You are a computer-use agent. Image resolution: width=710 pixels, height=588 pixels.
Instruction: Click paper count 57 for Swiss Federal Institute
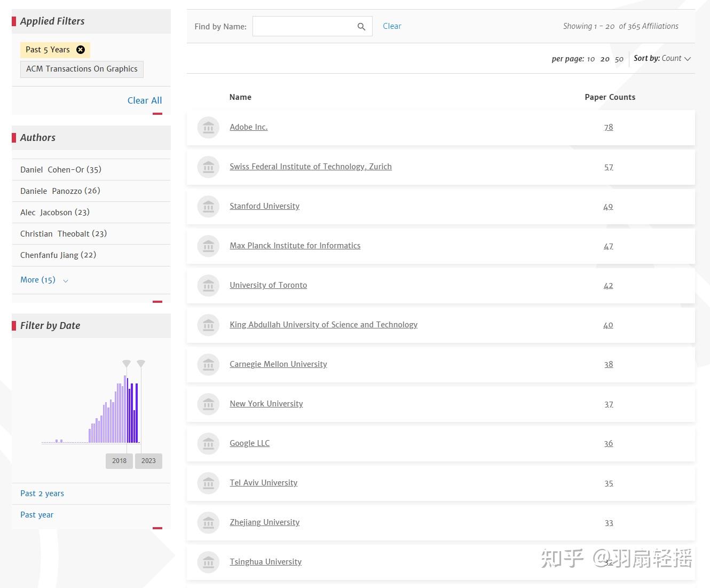[x=609, y=167]
